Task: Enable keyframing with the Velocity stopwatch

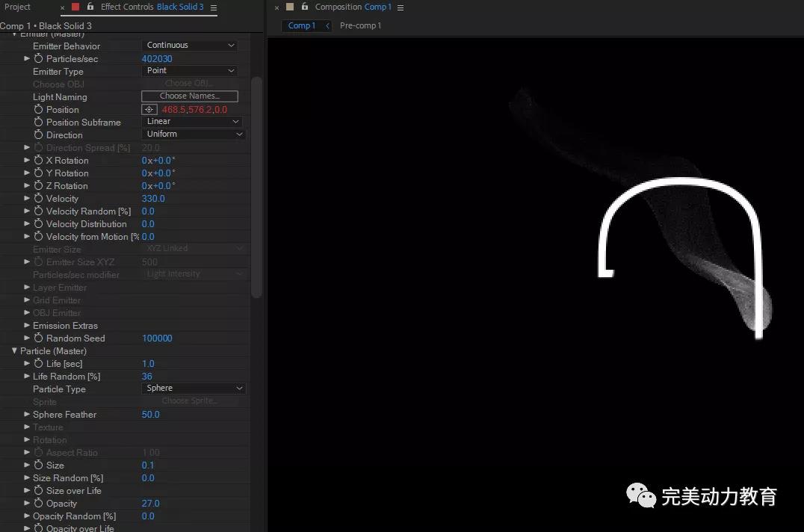Action: 39,199
